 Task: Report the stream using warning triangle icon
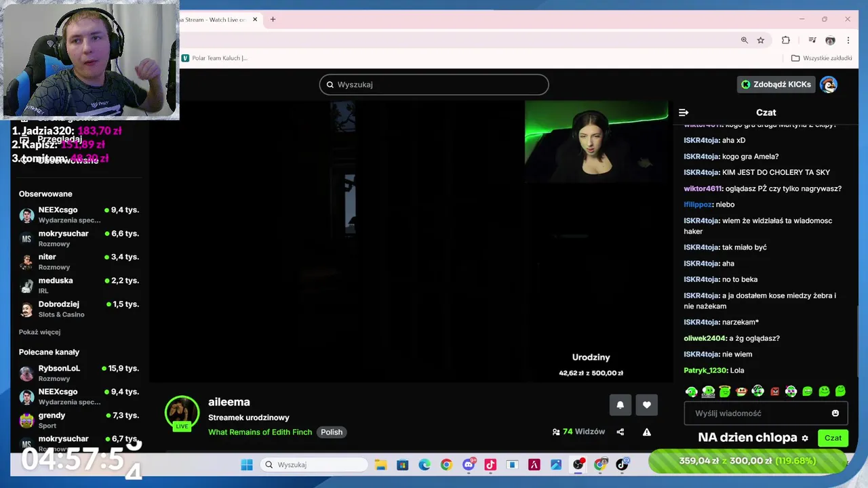(x=647, y=432)
